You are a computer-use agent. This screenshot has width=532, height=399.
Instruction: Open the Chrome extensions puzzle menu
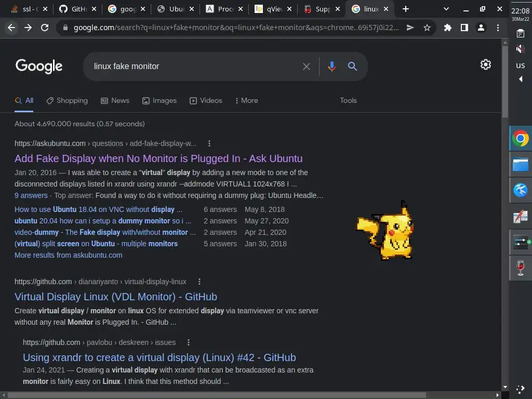[x=448, y=28]
